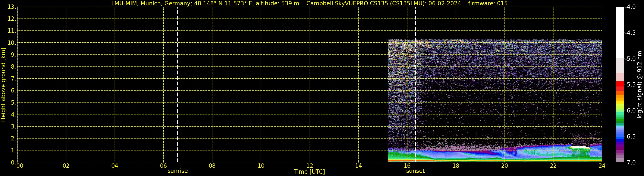Image resolution: width=644 pixels, height=176 pixels.
Task: Click the height axis tick label 8
Action: tap(13, 67)
